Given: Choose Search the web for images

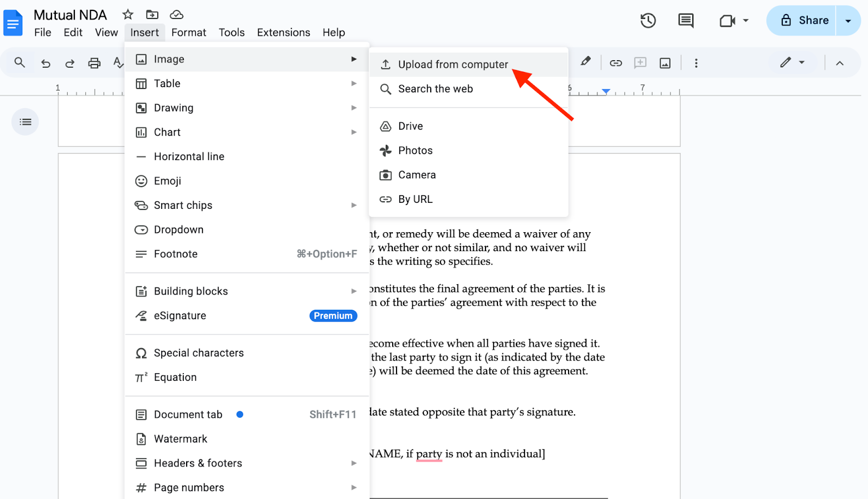Looking at the screenshot, I should [x=469, y=89].
